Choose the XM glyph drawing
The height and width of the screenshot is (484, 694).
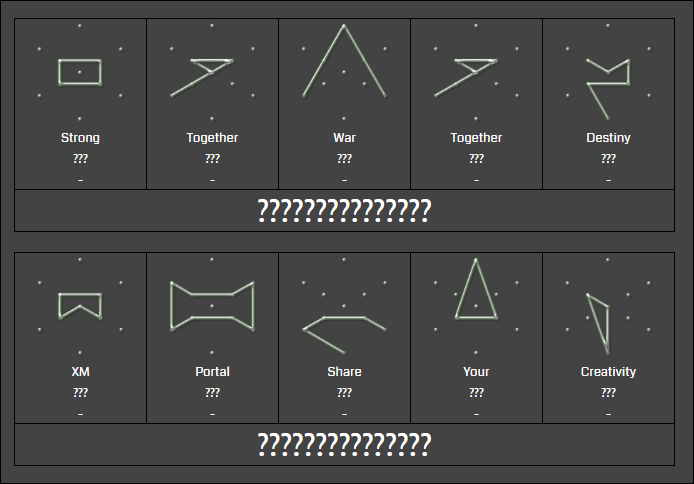80,304
